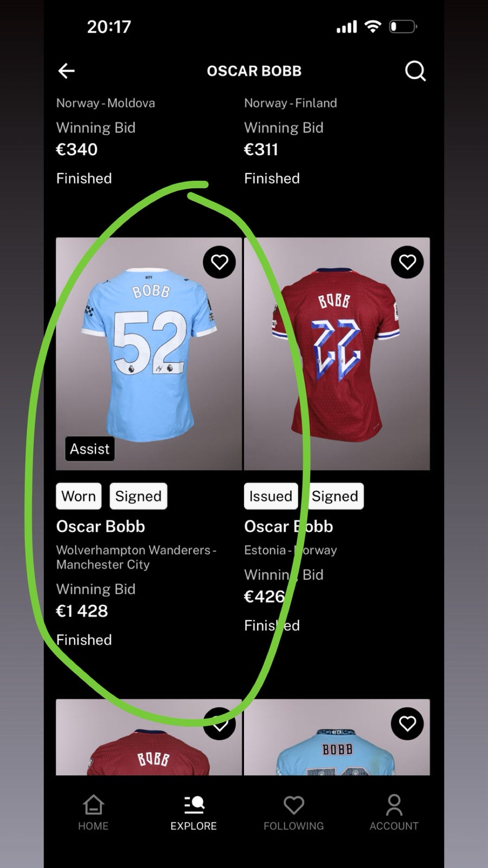
Task: Open bottom-left red Bobb shirt thumbnail
Action: tap(149, 737)
